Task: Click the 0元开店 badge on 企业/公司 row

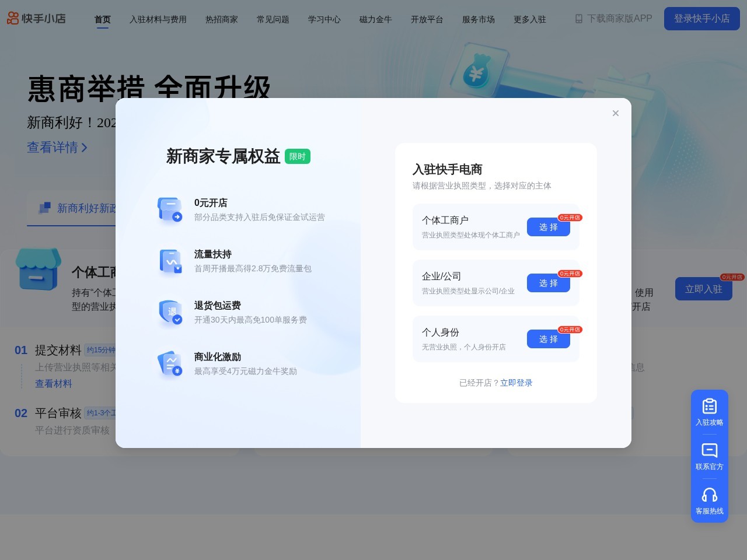Action: tap(570, 274)
